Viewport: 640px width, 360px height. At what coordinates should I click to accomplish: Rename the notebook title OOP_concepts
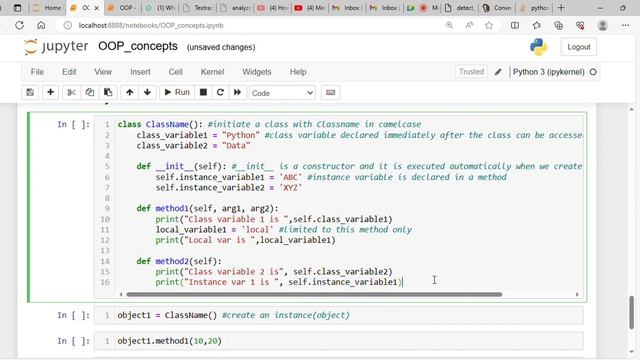pos(138,46)
